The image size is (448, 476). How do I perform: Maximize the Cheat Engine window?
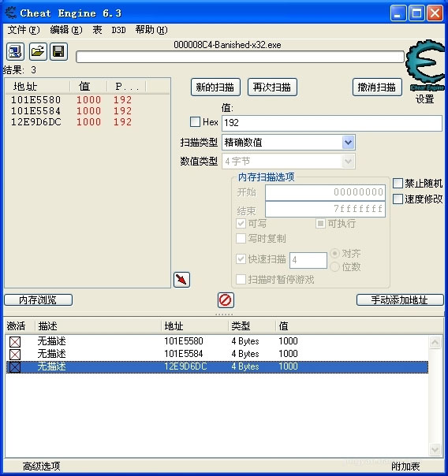(416, 13)
